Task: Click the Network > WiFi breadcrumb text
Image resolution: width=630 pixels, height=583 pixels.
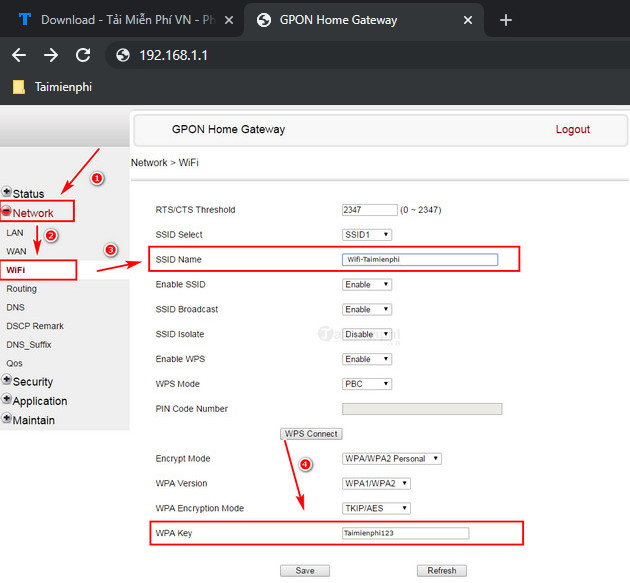Action: coord(165,162)
